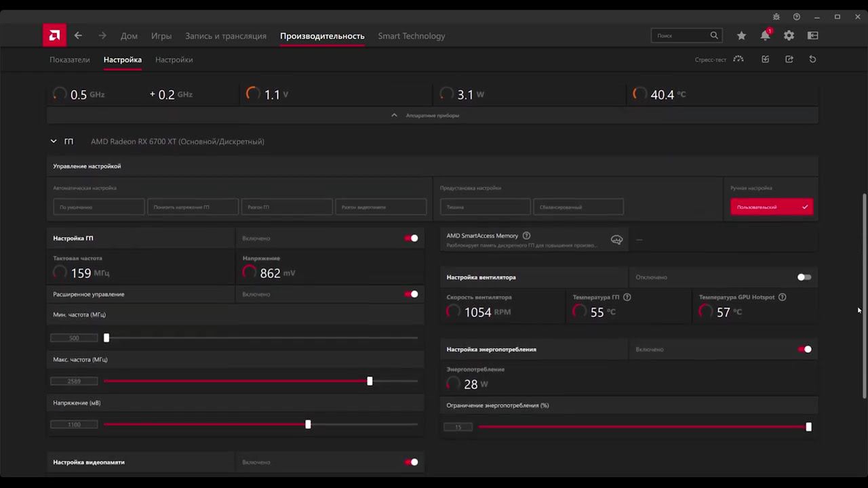The image size is (868, 488).
Task: Click the AMD logo icon
Action: tap(54, 35)
